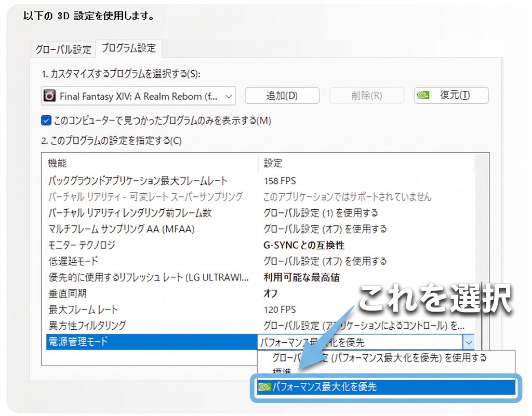532x416 pixels.
Task: Click the 158 FPS setting value
Action: click(280, 181)
